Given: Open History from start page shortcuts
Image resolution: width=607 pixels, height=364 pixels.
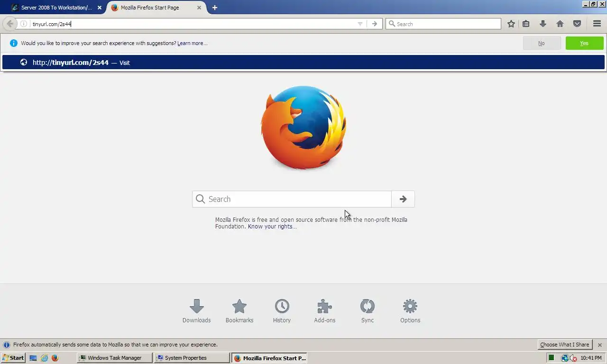Looking at the screenshot, I should 282,311.
